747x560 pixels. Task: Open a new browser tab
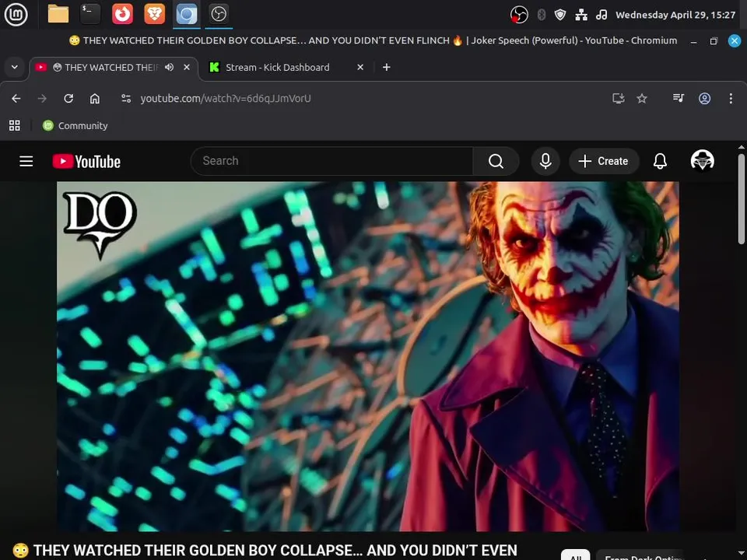tap(387, 67)
